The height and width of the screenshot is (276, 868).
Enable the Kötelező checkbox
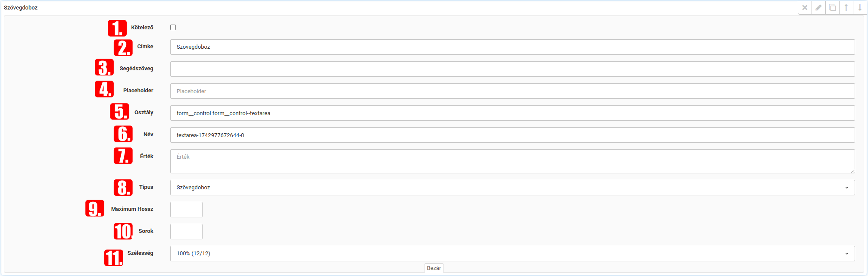[173, 28]
